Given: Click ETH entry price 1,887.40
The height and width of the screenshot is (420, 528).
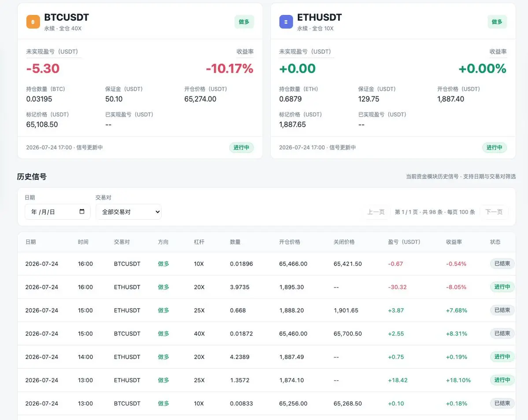Looking at the screenshot, I should tap(450, 99).
